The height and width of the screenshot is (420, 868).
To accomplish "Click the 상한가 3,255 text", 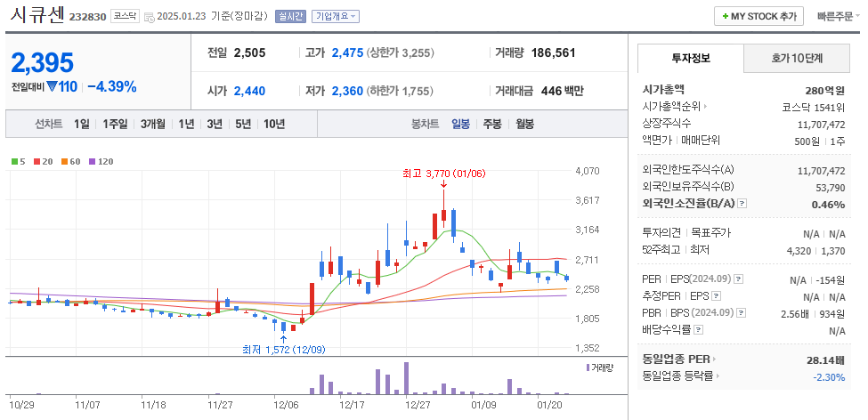I will coord(401,53).
